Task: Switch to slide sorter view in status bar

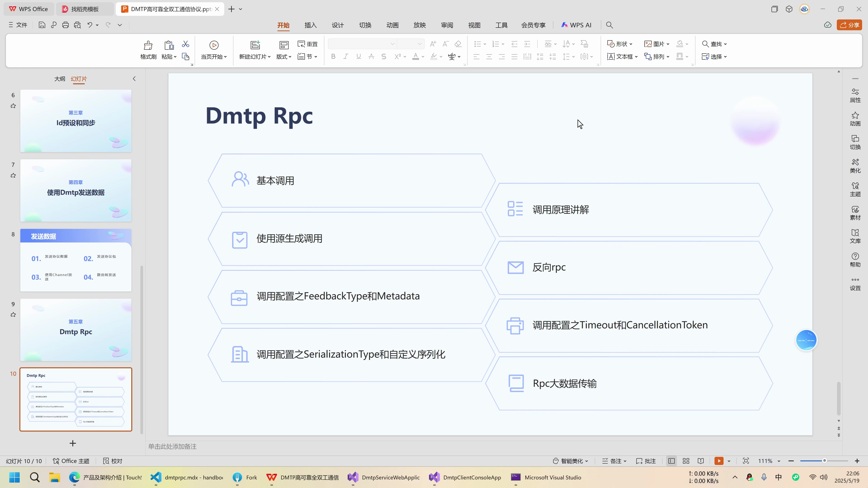Action: (x=686, y=461)
